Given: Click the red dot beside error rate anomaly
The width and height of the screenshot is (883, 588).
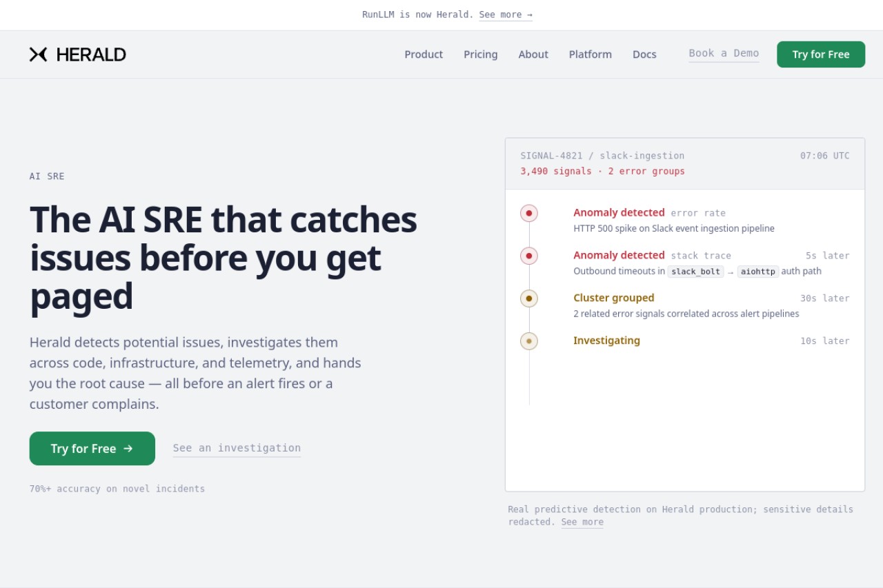Looking at the screenshot, I should (529, 213).
